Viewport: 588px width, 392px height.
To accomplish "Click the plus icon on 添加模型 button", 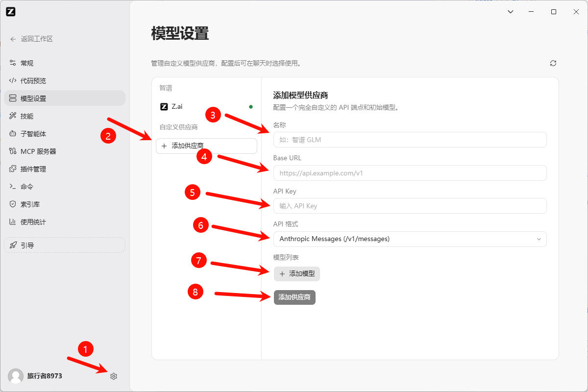I will point(282,274).
